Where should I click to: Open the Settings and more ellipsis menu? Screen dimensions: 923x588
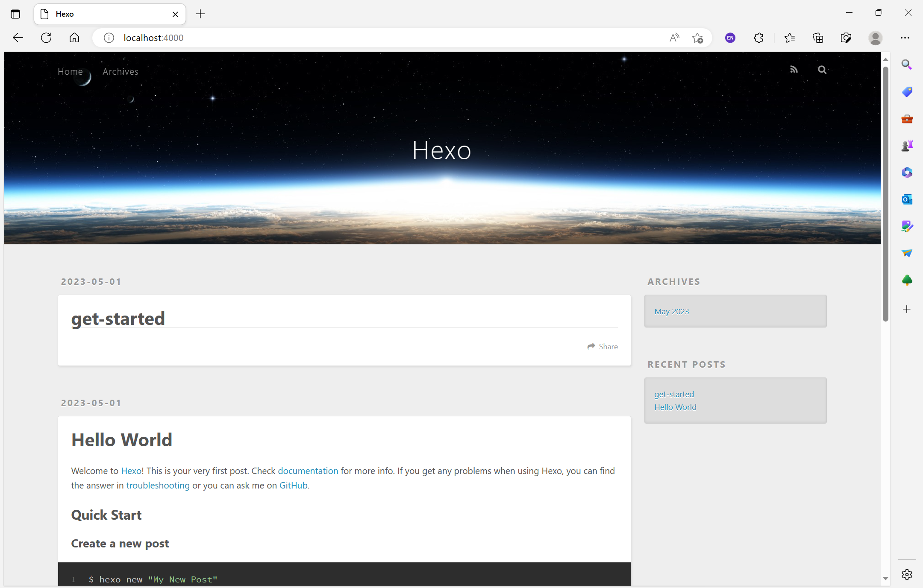coord(905,38)
